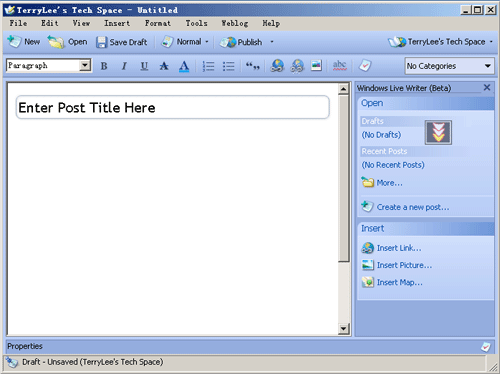The image size is (500, 374).
Task: Open the TerryLee's Tech Space weblog dropdown
Action: coord(440,42)
